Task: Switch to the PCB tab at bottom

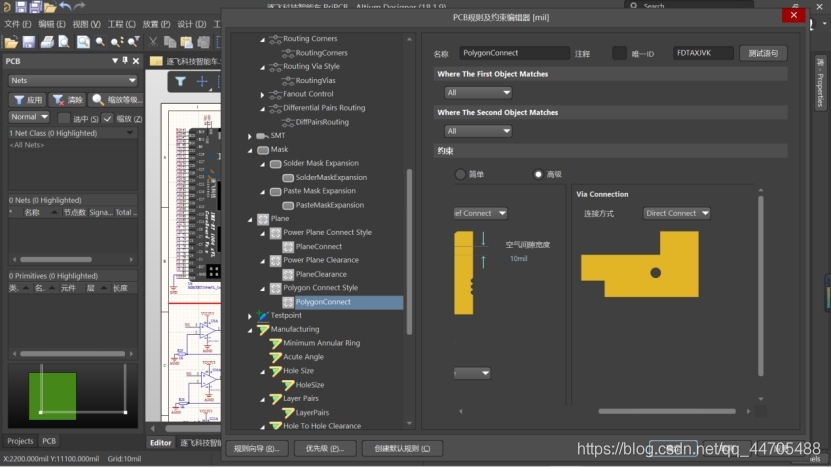Action: pyautogui.click(x=49, y=441)
